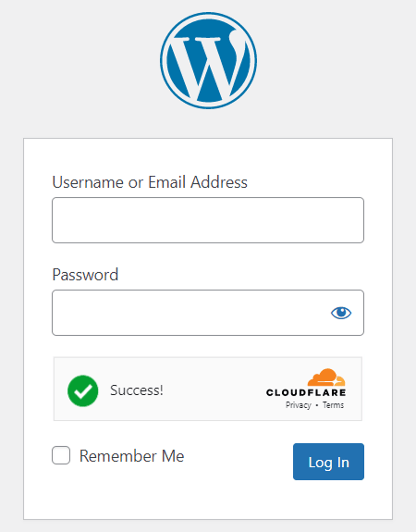Select the Cloudflare wordmark text
The image size is (416, 532).
click(x=306, y=393)
